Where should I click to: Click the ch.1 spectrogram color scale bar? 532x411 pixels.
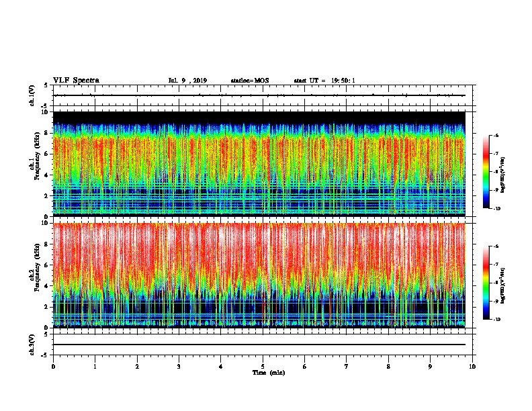pos(486,172)
